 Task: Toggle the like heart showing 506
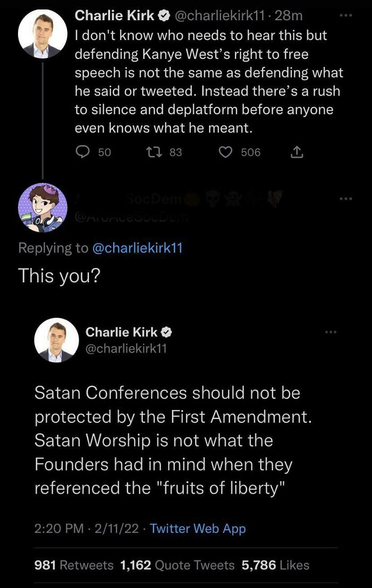click(x=226, y=153)
